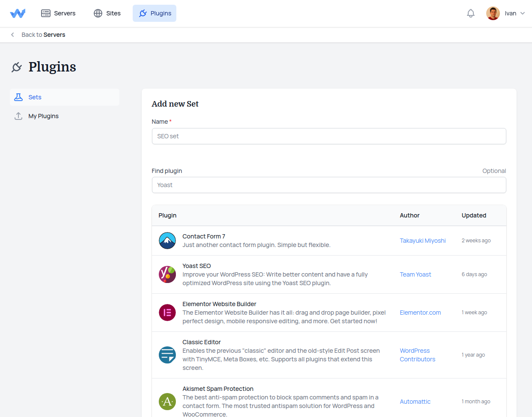Select the Akismet Spam Protection title
This screenshot has height=417, width=532.
point(218,389)
